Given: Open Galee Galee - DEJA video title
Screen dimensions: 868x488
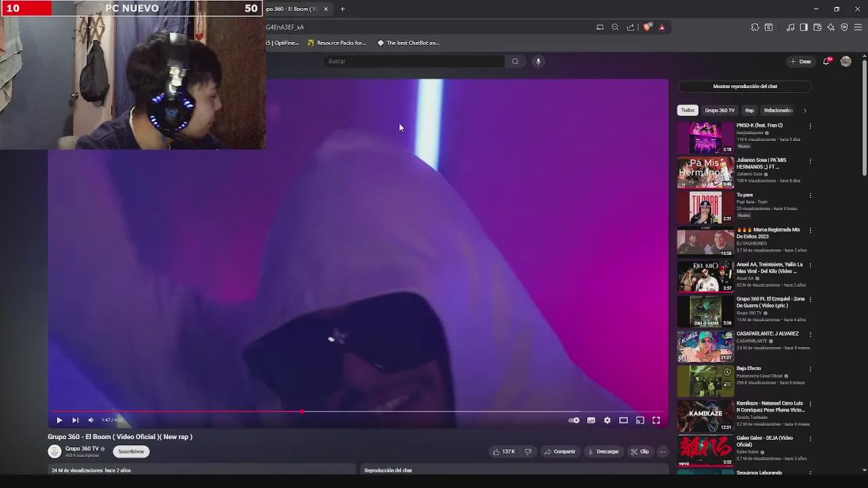Looking at the screenshot, I should point(764,441).
